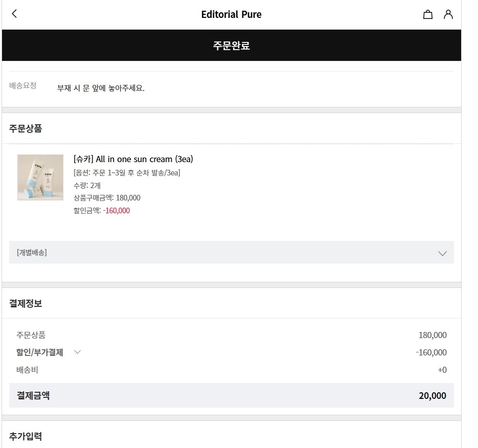The height and width of the screenshot is (448, 478).
Task: Click the 주문상품 section heading
Action: [x=26, y=128]
